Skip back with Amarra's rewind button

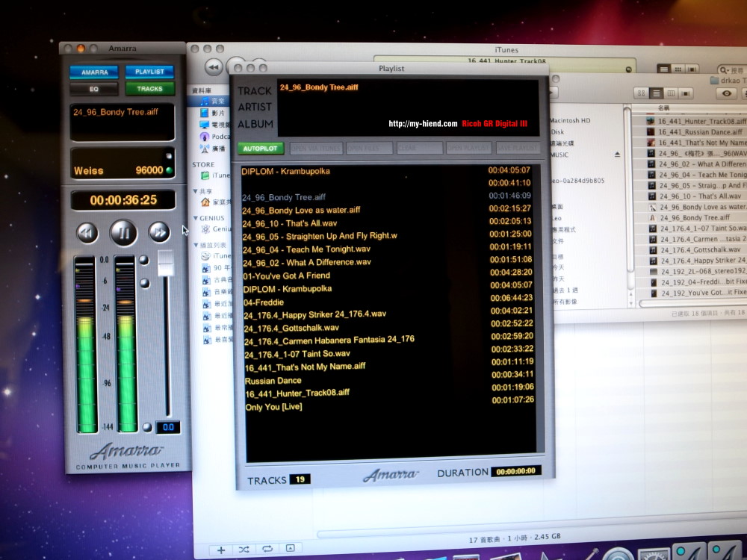87,232
